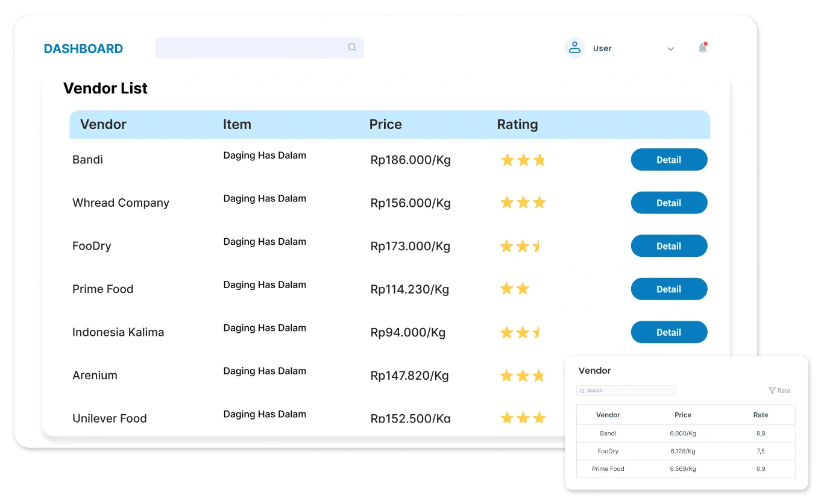The height and width of the screenshot is (504, 824).
Task: Click the star rating for Prime Food
Action: [x=515, y=289]
